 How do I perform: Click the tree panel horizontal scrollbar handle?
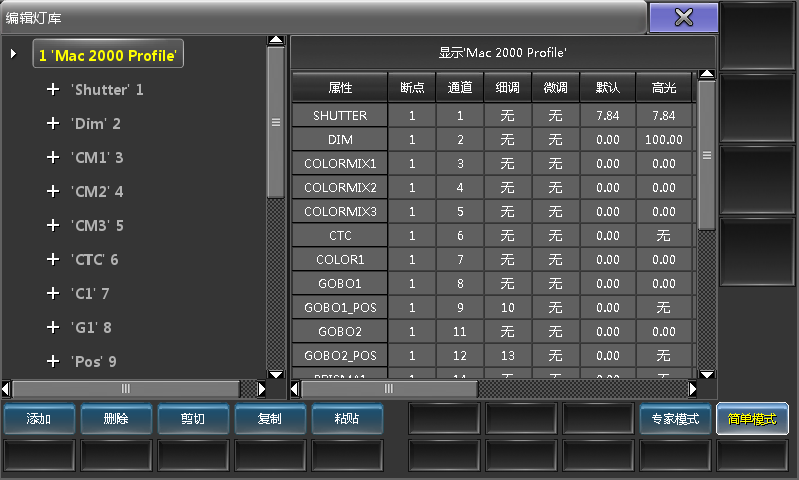click(x=126, y=389)
